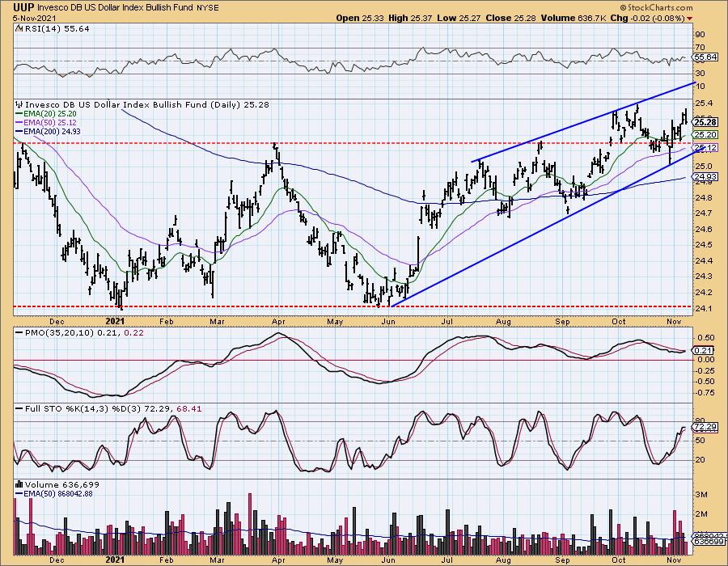Click the RSI(14) 55.64 indicator label
The width and height of the screenshot is (728, 566).
click(x=56, y=28)
